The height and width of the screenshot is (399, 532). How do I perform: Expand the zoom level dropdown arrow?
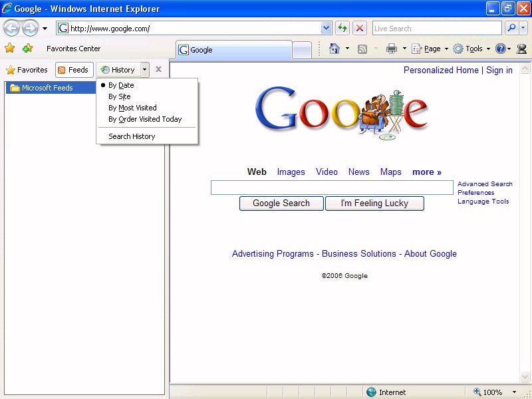pyautogui.click(x=514, y=392)
